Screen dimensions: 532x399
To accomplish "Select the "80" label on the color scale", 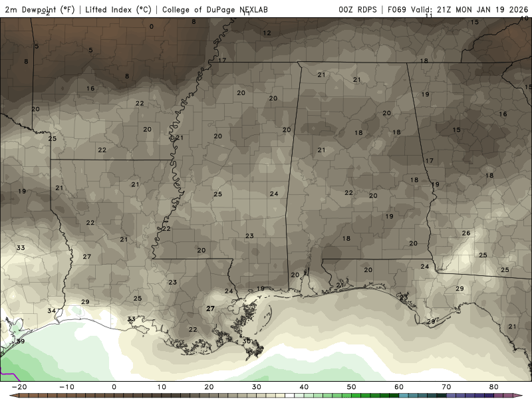I will pyautogui.click(x=494, y=387).
